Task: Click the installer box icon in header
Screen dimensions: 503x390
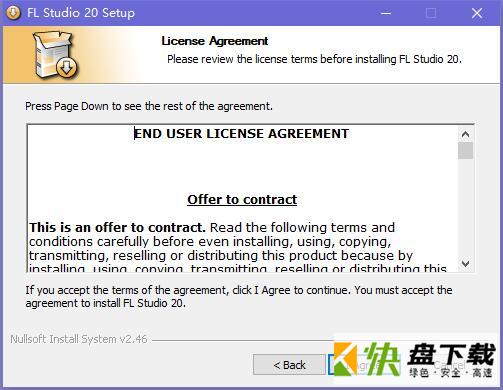Action: pos(55,55)
